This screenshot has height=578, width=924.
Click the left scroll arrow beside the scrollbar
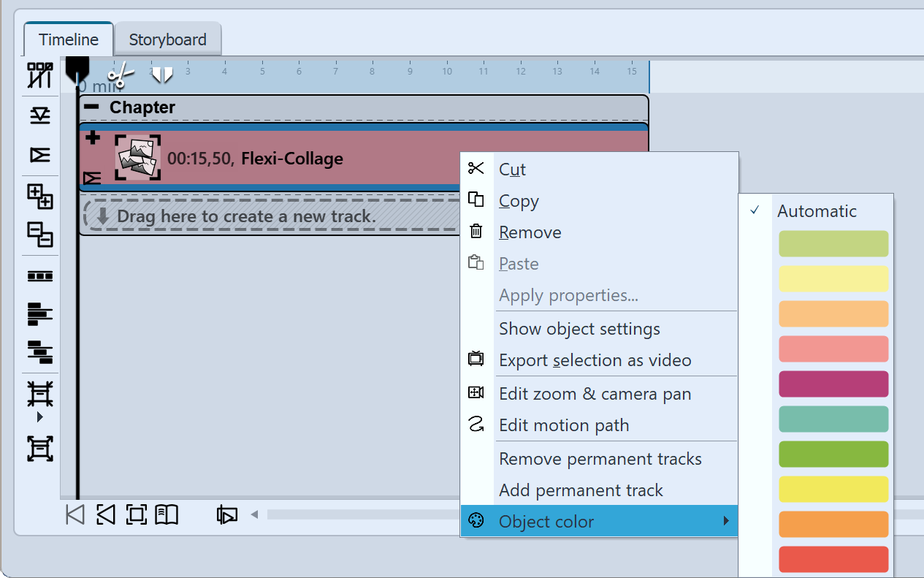click(253, 514)
